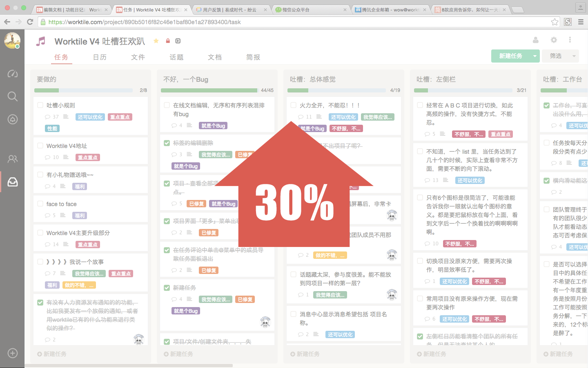Switch to 用户反馈 易成时代 browser tab
The height and width of the screenshot is (368, 588).
coord(231,9)
